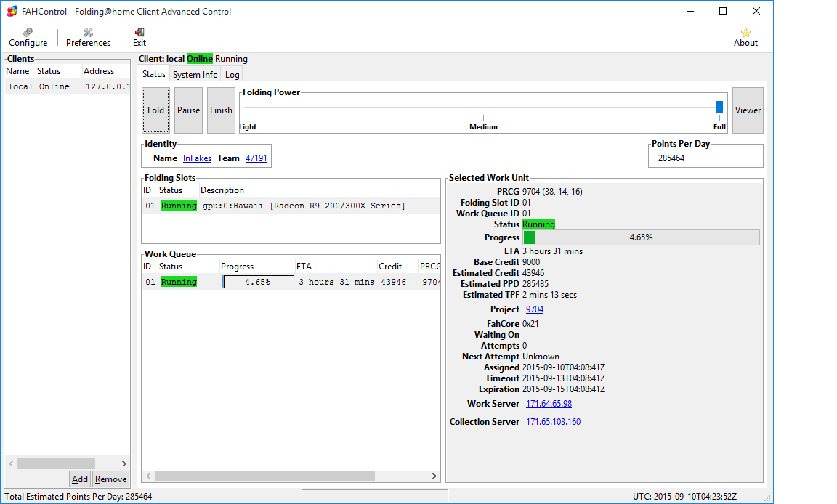Click Clients list scroll right arrow
This screenshot has width=837, height=504.
point(124,464)
